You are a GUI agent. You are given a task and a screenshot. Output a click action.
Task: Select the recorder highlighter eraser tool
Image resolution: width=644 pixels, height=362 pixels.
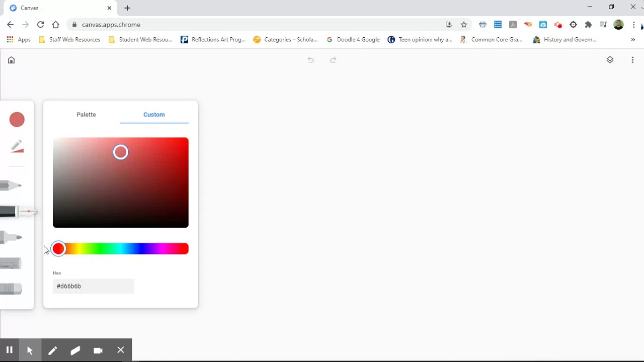[x=75, y=350]
